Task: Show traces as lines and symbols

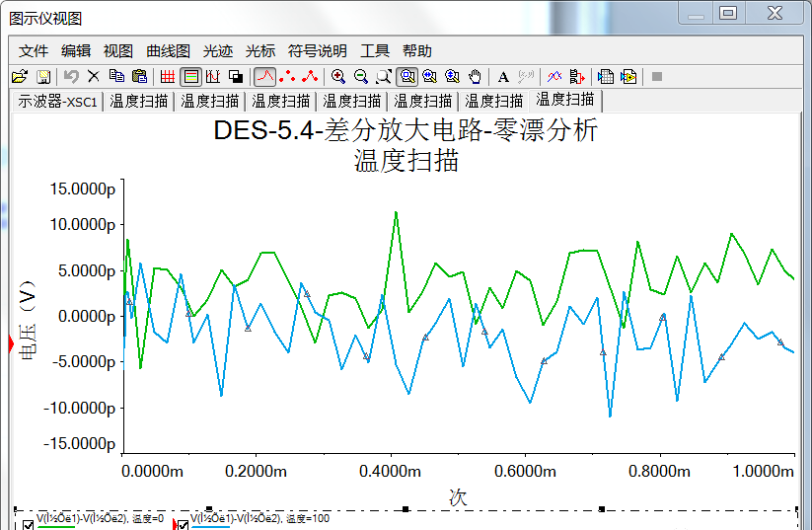Action: (x=310, y=77)
